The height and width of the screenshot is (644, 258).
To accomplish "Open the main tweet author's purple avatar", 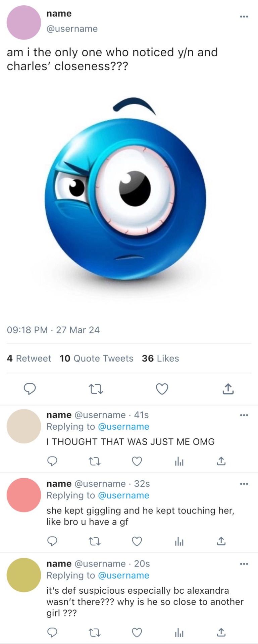I will click(x=24, y=22).
